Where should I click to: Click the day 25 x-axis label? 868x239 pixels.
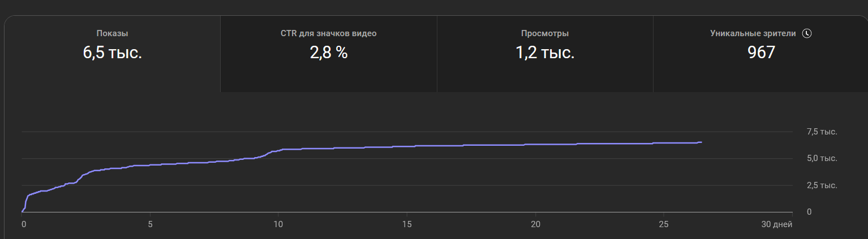664,224
